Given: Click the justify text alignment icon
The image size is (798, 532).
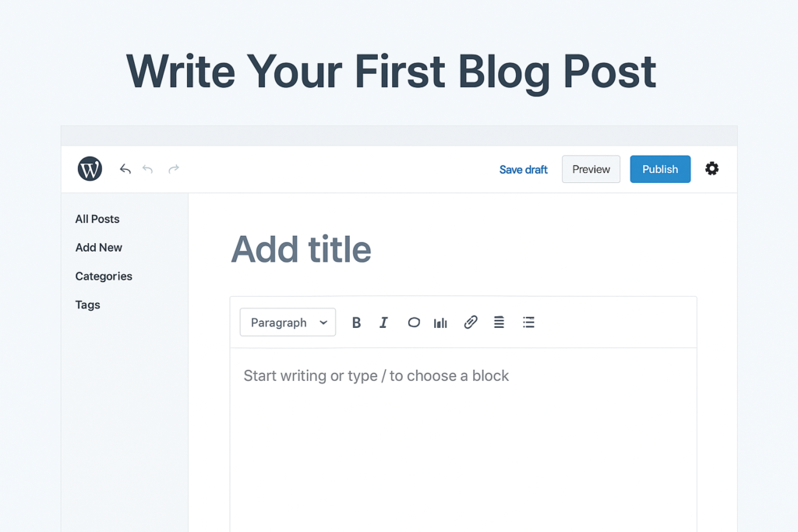Looking at the screenshot, I should (500, 322).
